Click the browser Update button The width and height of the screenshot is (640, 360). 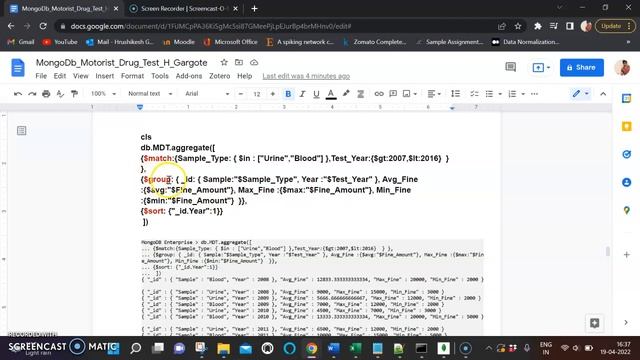tap(616, 26)
